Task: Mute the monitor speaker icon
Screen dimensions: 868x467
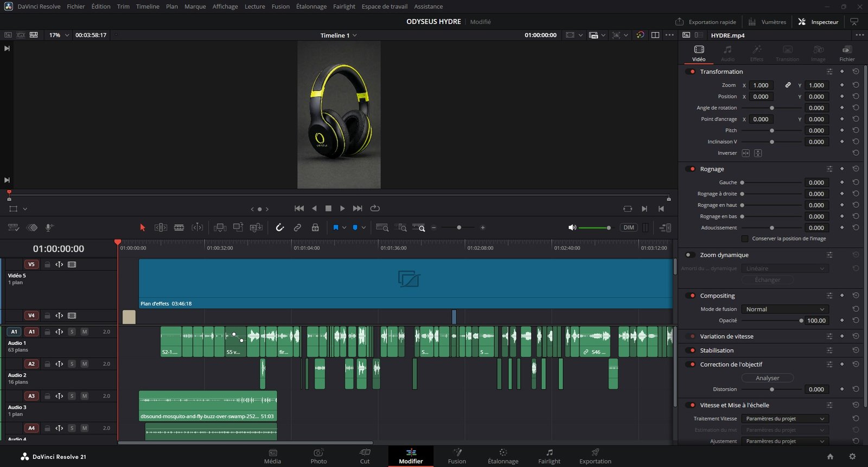Action: coord(572,228)
